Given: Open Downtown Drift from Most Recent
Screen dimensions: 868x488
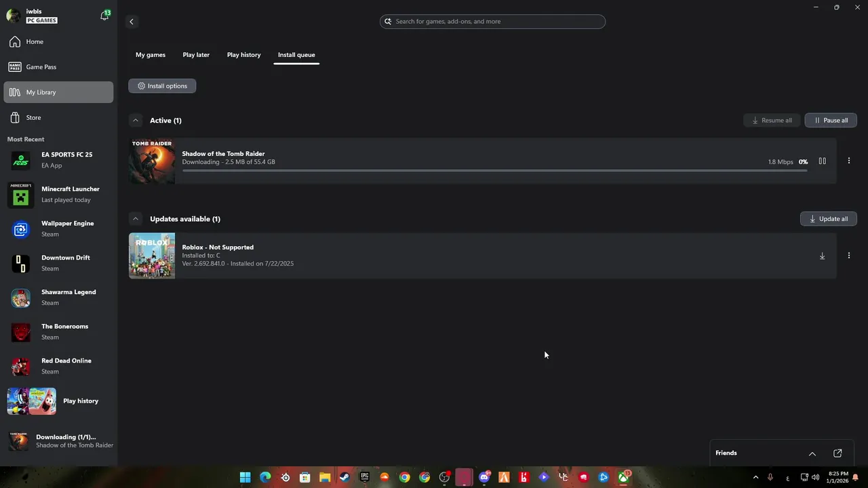Looking at the screenshot, I should (58, 263).
